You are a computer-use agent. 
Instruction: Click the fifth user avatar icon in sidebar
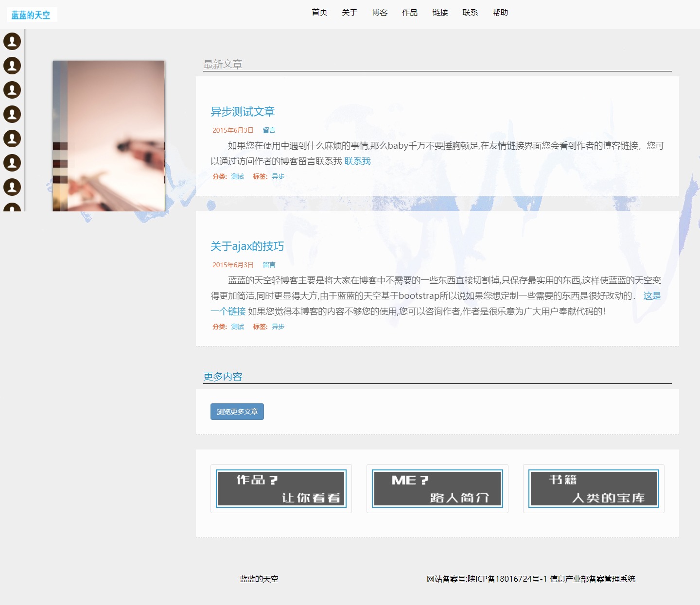[x=12, y=138]
